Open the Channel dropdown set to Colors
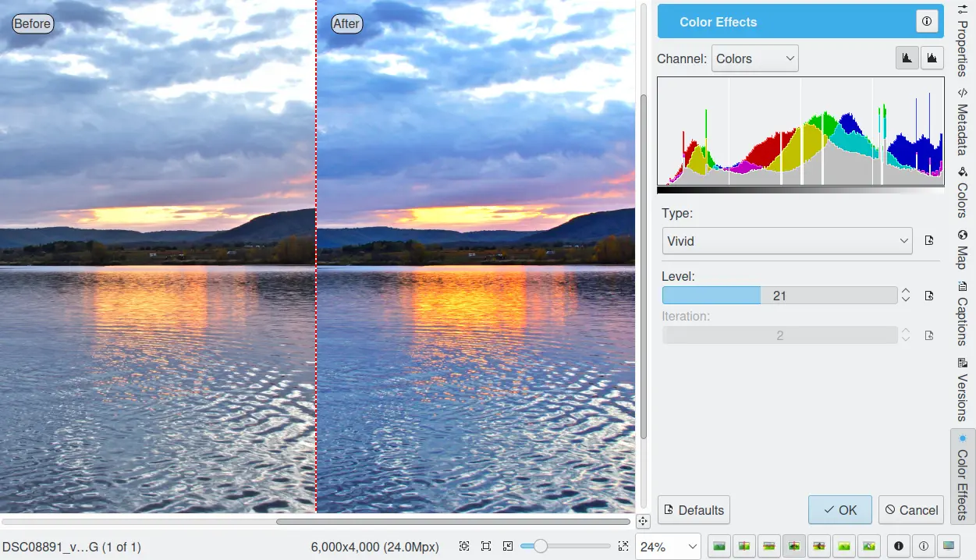The height and width of the screenshot is (560, 976). click(x=754, y=58)
